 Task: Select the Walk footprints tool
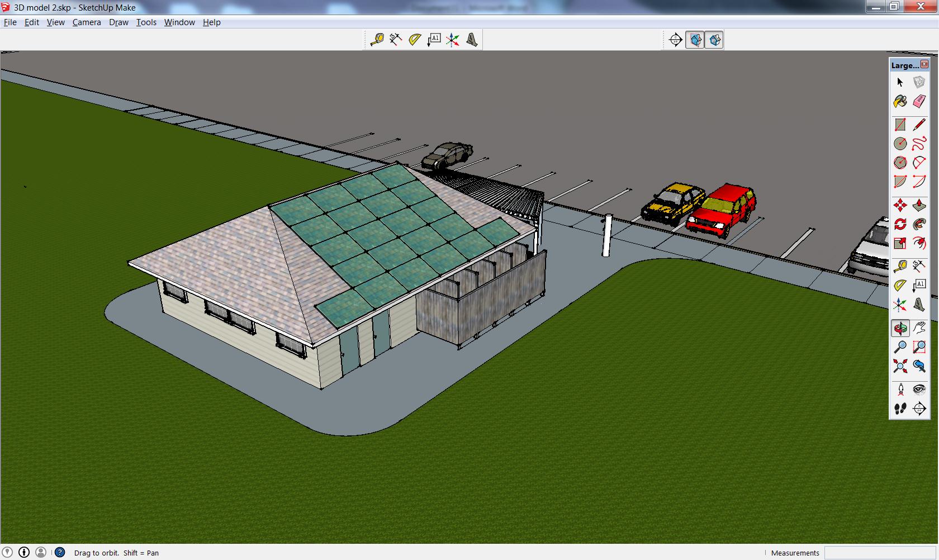tap(900, 409)
